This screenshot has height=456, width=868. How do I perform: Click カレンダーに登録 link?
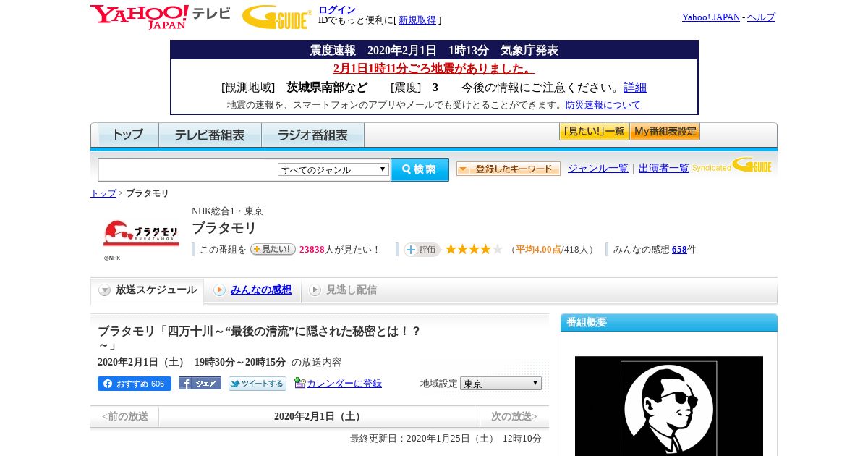[x=344, y=384]
